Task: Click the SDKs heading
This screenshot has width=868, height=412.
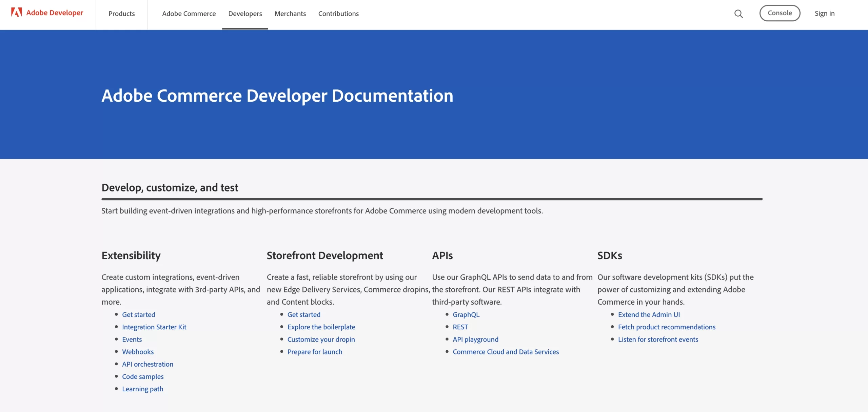Action: 610,255
